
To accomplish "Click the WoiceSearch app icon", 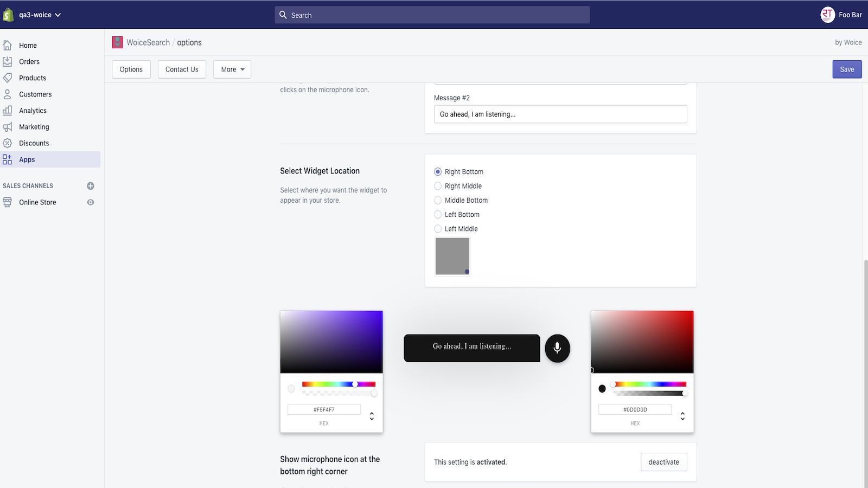I will (117, 42).
